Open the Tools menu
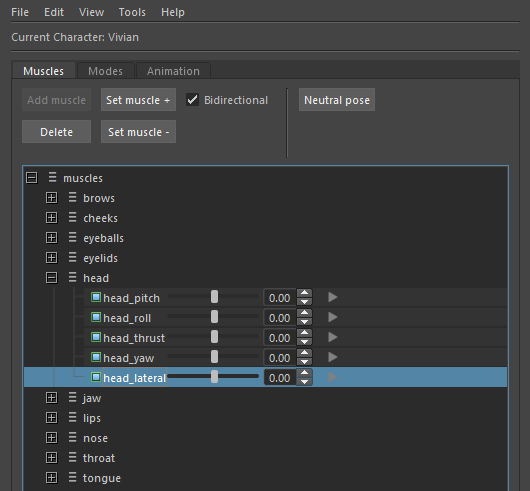530x491 pixels. pos(132,13)
